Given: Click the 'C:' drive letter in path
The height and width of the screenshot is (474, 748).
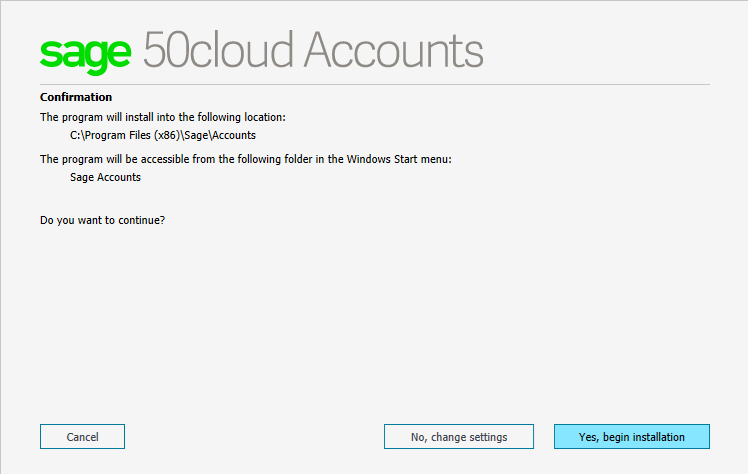Looking at the screenshot, I should (x=75, y=135).
